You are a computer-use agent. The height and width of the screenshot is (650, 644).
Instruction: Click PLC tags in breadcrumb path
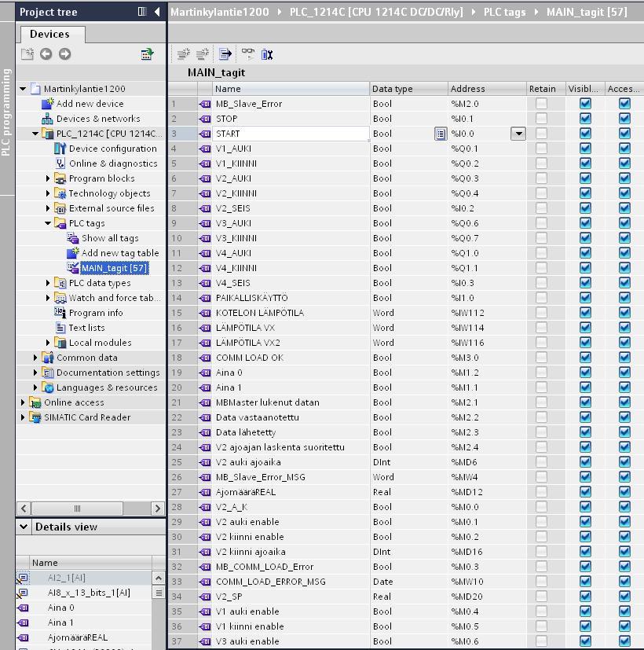coord(504,12)
